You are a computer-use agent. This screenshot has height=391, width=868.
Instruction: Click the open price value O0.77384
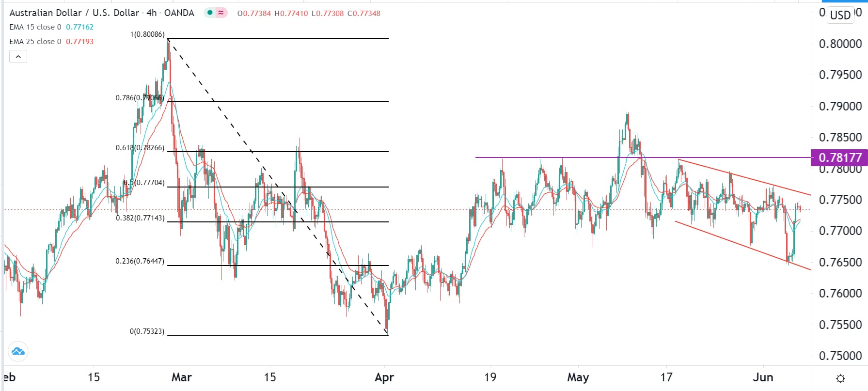click(254, 14)
